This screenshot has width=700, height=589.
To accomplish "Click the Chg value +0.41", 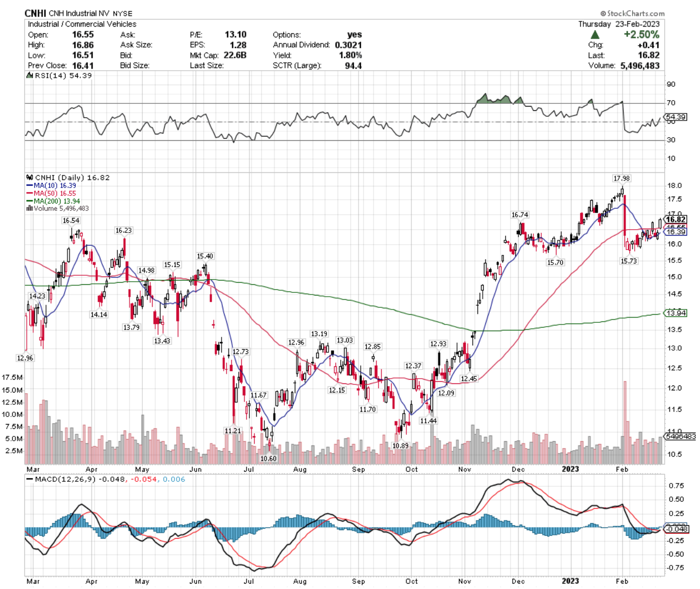I will point(648,45).
